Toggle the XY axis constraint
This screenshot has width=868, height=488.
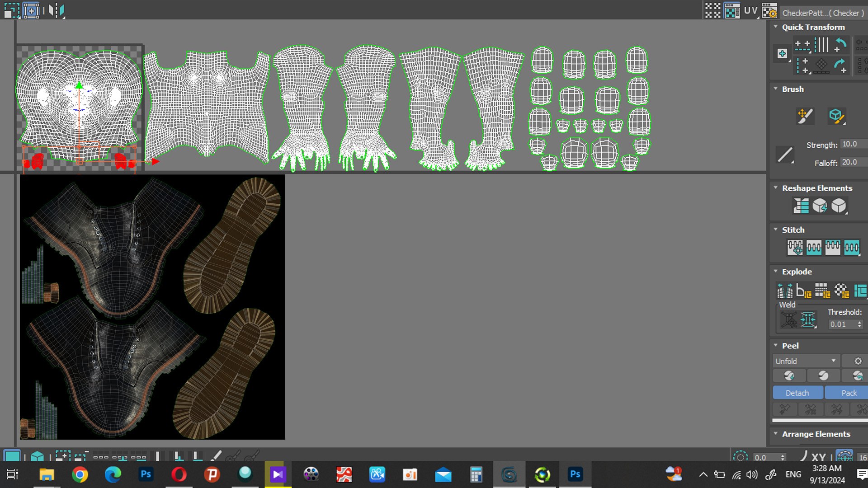click(x=819, y=457)
